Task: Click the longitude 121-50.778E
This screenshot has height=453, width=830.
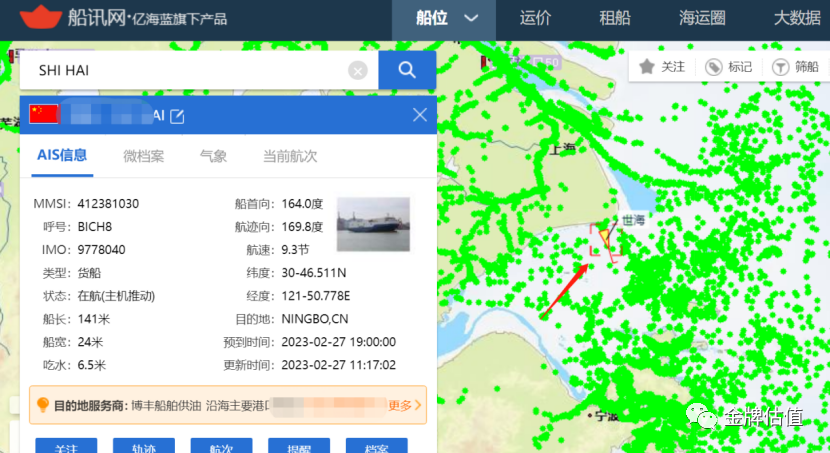Action: 315,296
